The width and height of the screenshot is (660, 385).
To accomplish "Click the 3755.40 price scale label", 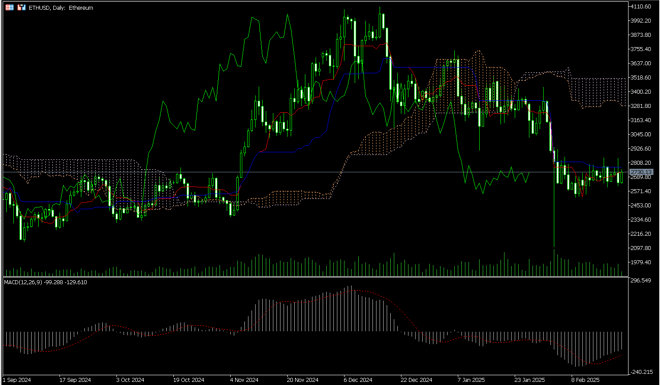I will pyautogui.click(x=641, y=49).
